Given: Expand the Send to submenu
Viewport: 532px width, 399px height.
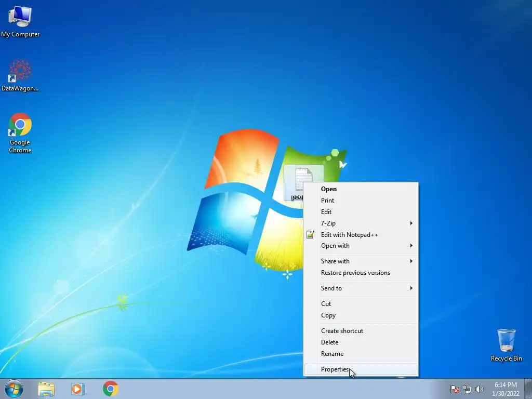Looking at the screenshot, I should (361, 288).
